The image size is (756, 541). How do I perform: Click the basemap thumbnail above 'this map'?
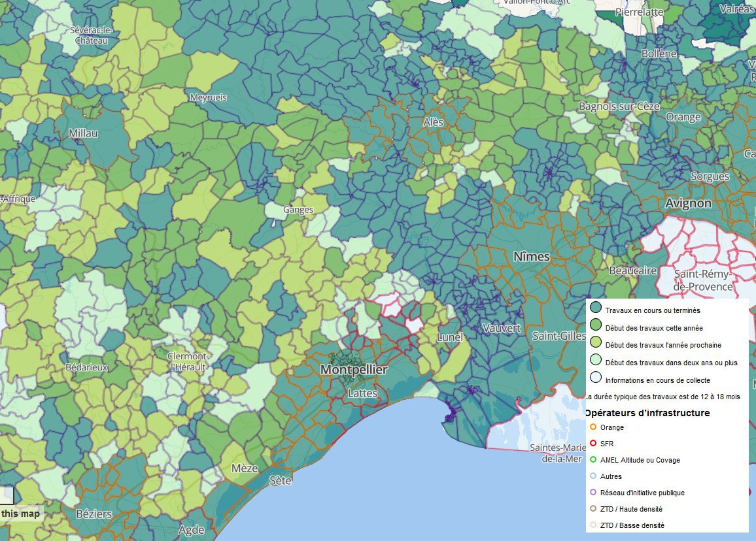(x=6, y=495)
